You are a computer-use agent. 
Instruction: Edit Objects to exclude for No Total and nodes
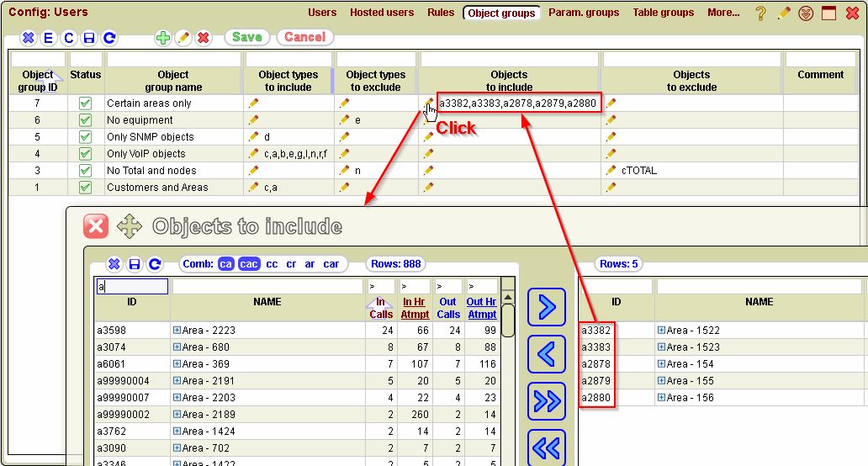click(611, 170)
